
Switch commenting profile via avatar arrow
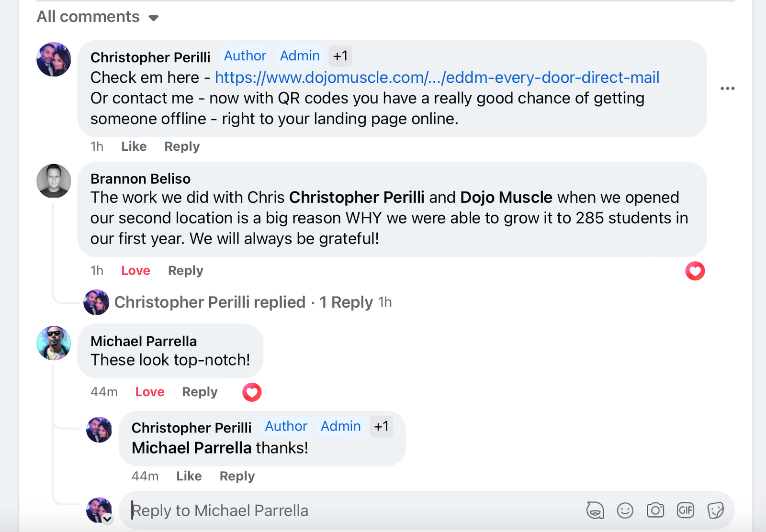(108, 519)
